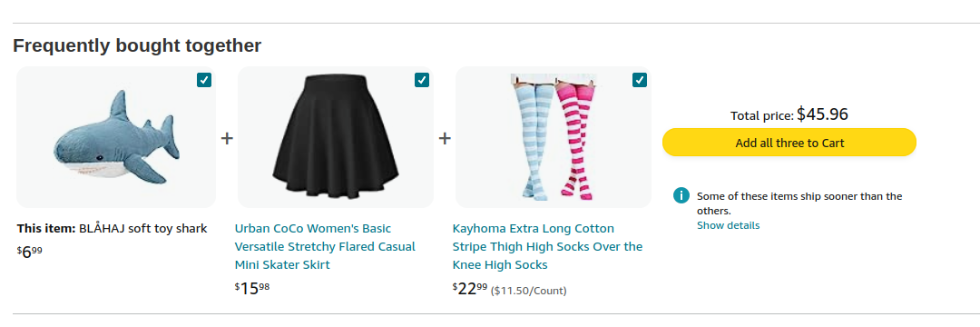This screenshot has height=327, width=980.
Task: Uncheck the black skater skirt checkbox
Action: click(422, 80)
